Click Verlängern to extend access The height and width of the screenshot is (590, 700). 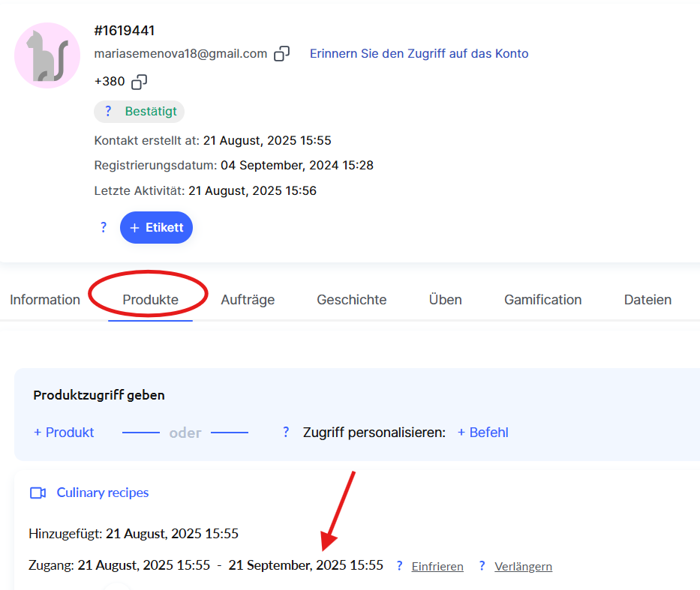pyautogui.click(x=523, y=566)
